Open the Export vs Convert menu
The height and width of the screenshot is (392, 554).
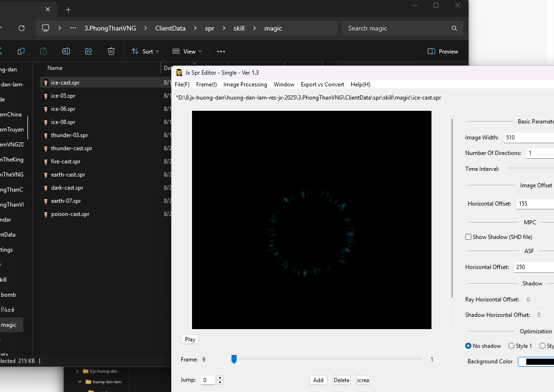pos(322,85)
